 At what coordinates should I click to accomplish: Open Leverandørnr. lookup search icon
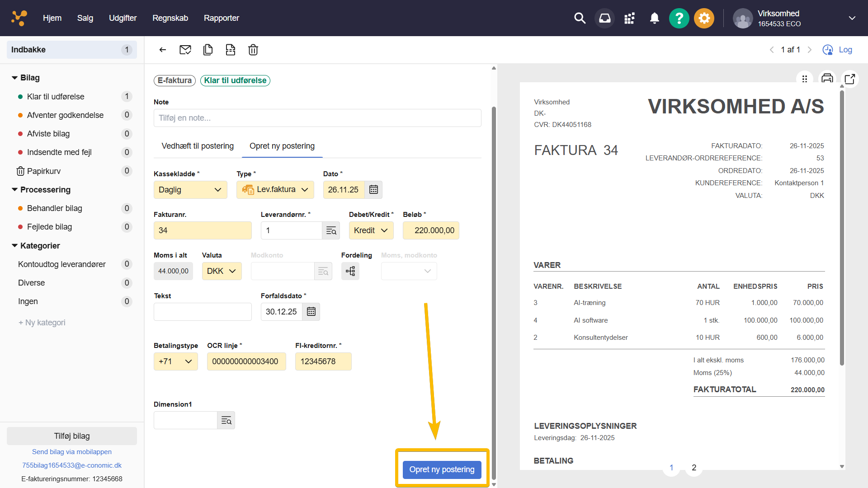coord(331,230)
